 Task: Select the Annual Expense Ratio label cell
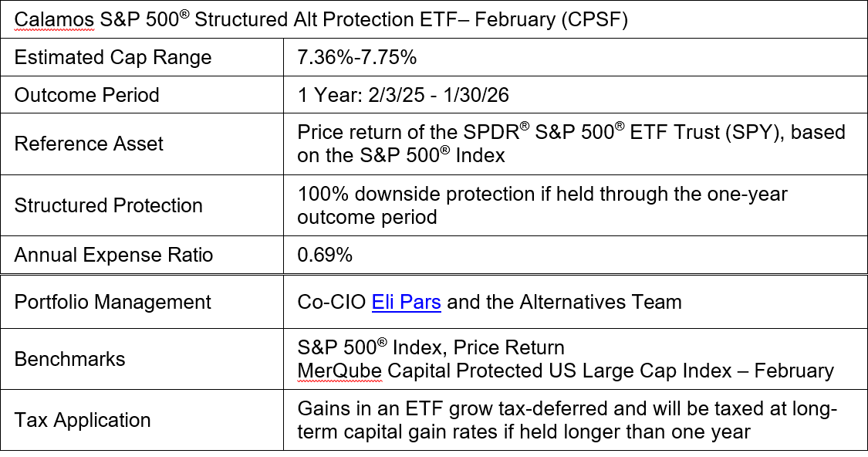[142, 255]
